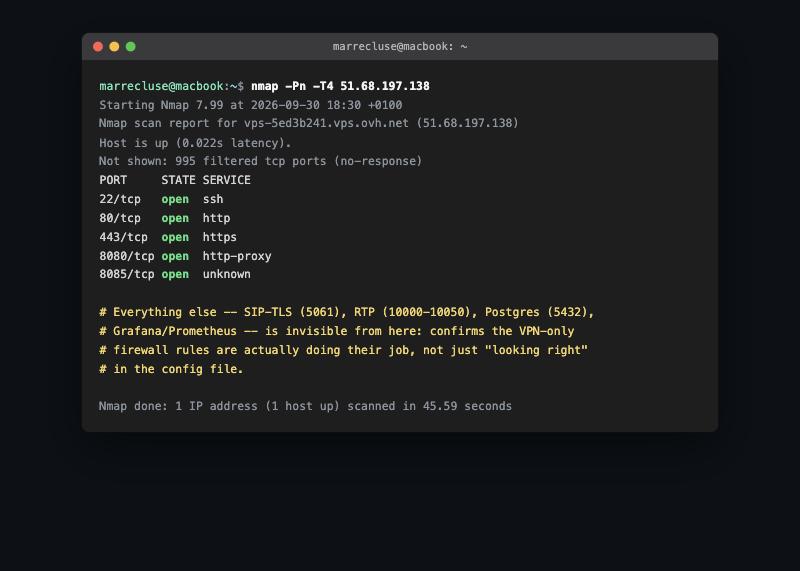The image size is (800, 571).
Task: Click the prompt text 'marrecluse@macbook:~$'
Action: (x=171, y=86)
